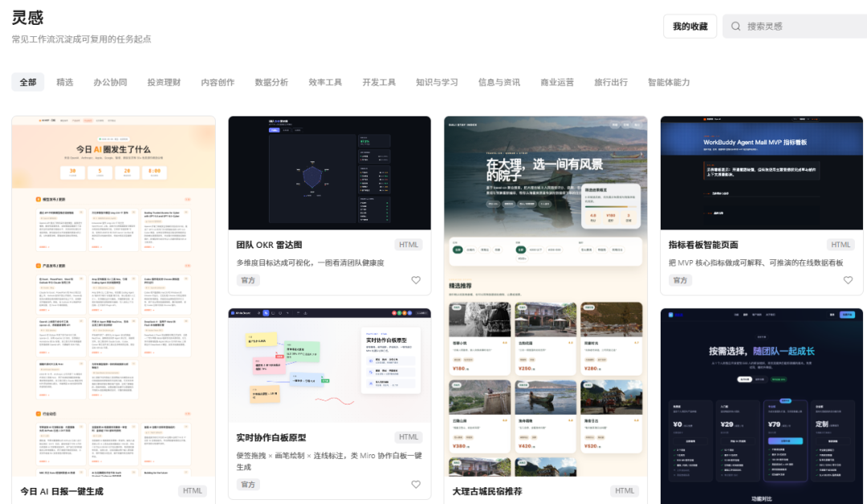Click HTML tag on 团队 OKR 雷达图
Viewport: 867px width, 504px height.
(409, 245)
